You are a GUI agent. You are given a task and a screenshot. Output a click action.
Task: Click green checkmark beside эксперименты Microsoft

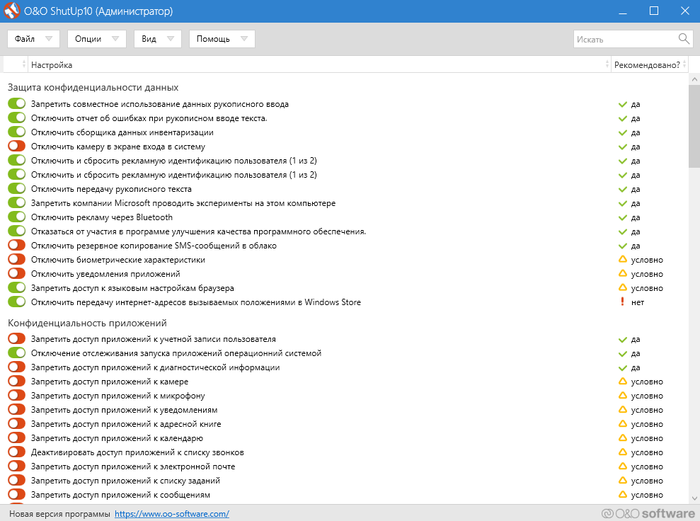tap(622, 204)
